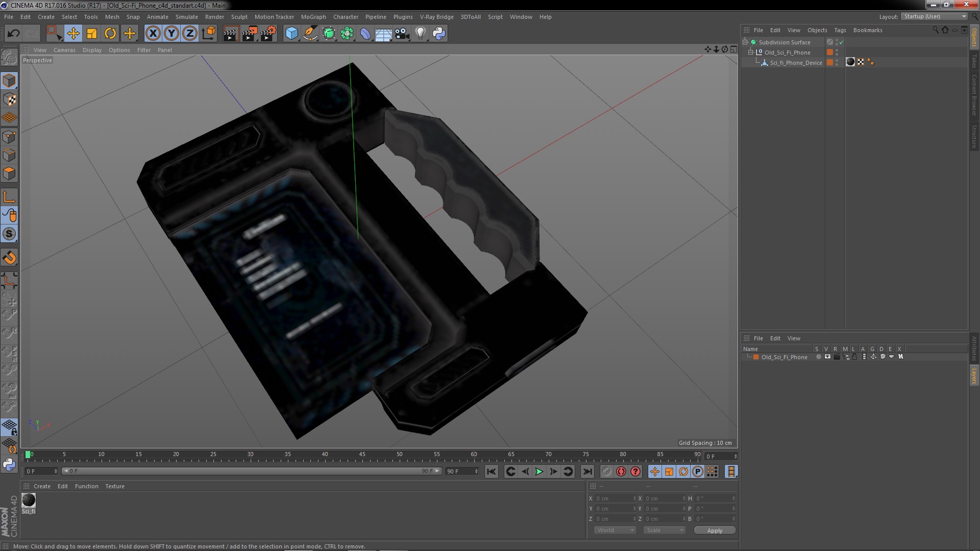This screenshot has width=980, height=551.
Task: Open the Array modeling objects icon
Action: (x=347, y=34)
